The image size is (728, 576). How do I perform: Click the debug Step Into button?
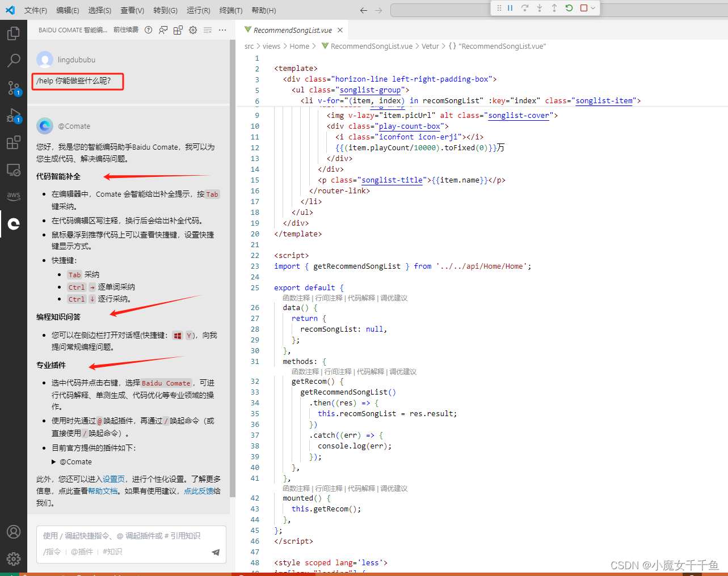point(540,8)
